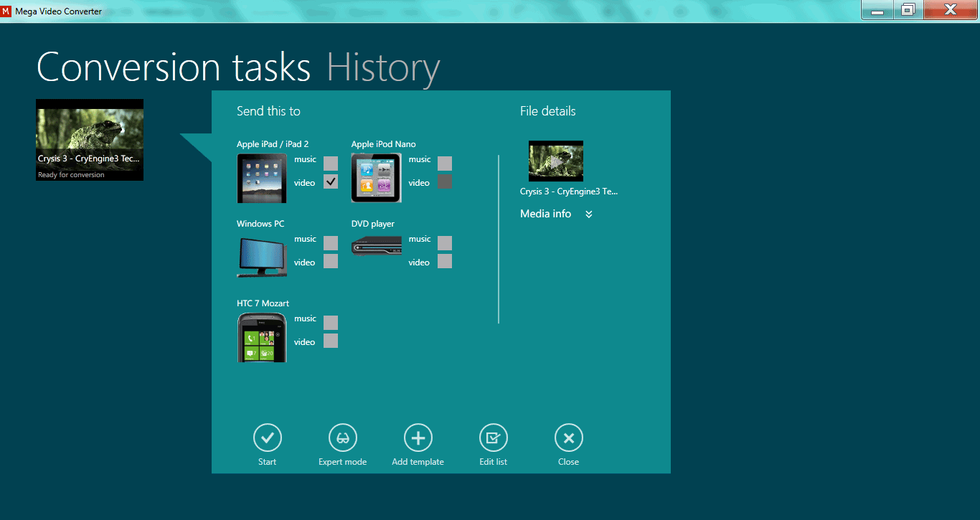Enable music checkbox for Apple iPad / iPad 2

331,164
